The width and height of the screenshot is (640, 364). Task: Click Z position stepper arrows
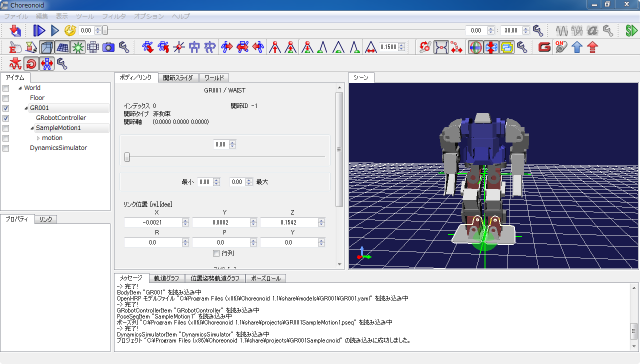pos(322,222)
